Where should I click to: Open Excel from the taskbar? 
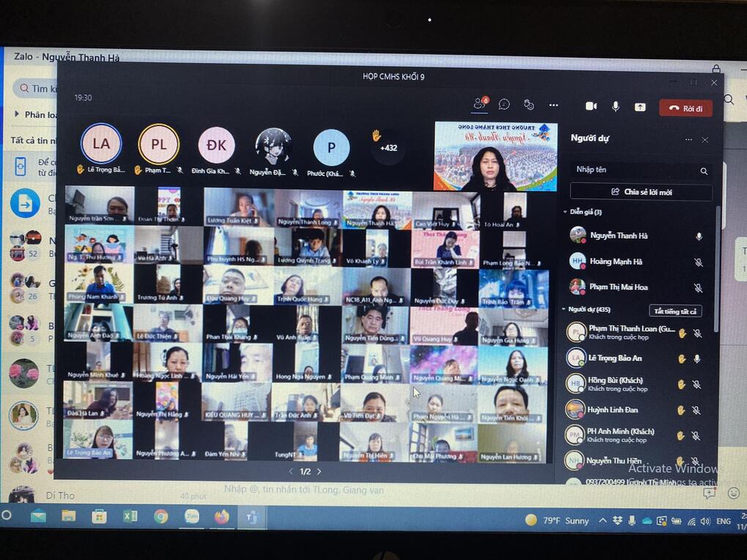click(x=130, y=516)
